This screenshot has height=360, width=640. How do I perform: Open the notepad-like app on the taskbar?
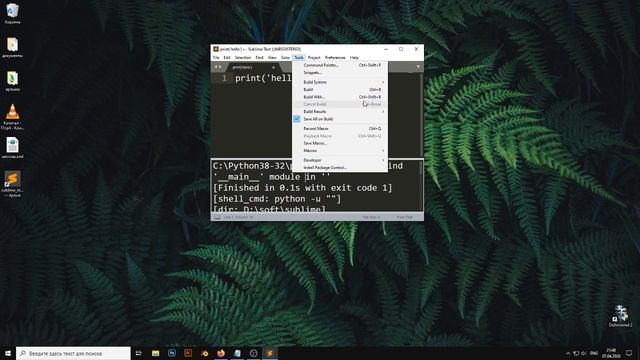237,353
